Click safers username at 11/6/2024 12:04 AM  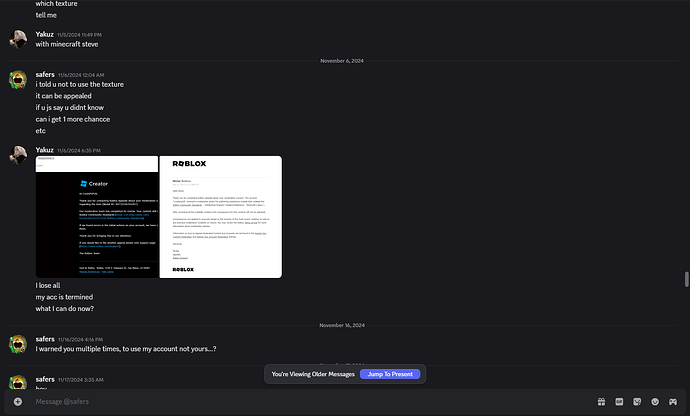pos(45,74)
